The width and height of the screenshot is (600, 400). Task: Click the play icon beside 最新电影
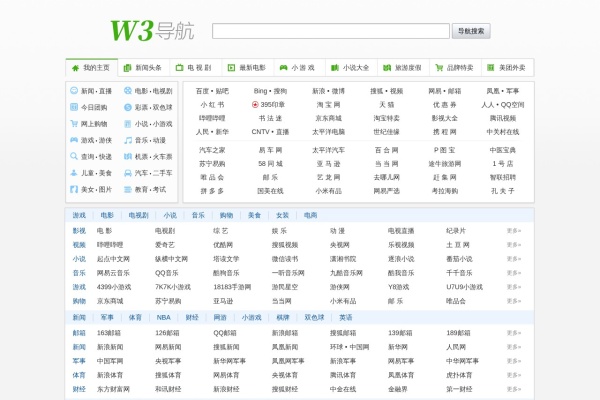pos(231,68)
